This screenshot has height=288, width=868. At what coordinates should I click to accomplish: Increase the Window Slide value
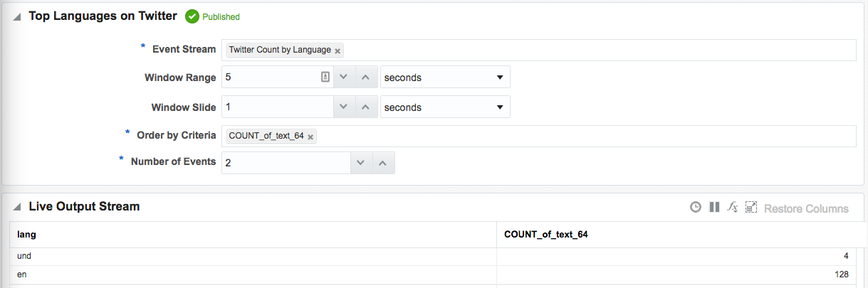pyautogui.click(x=365, y=107)
